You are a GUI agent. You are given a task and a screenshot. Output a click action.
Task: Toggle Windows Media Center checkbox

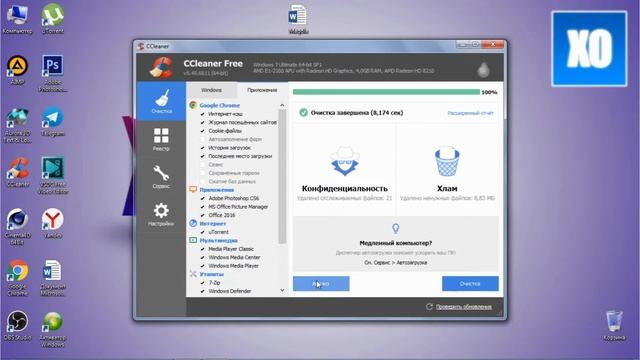point(202,258)
